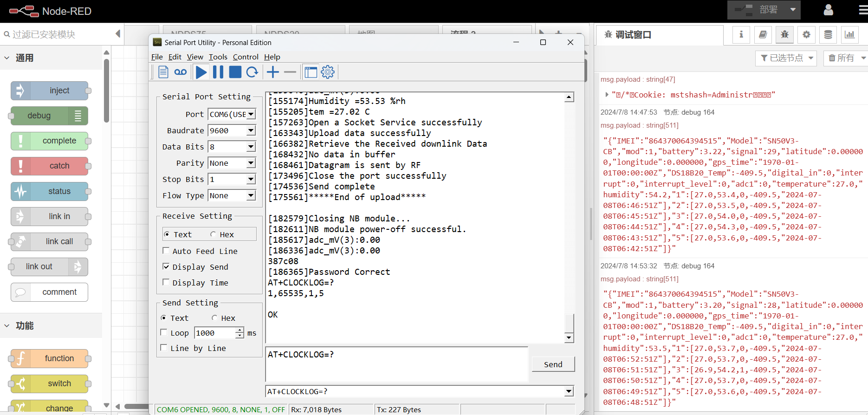This screenshot has height=415, width=868.
Task: Click the AT+CLOCKLOG=? send text area
Action: coord(396,364)
